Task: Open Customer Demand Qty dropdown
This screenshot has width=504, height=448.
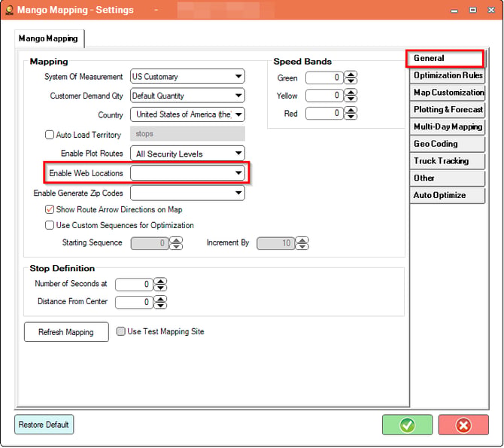Action: coord(187,96)
